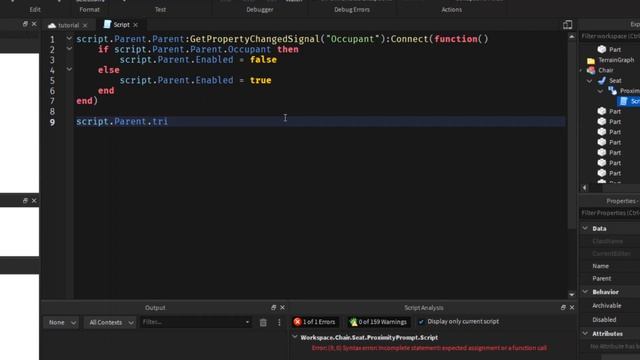The height and width of the screenshot is (360, 640).
Task: Open the Debug Errors ribbon group
Action: point(352,9)
